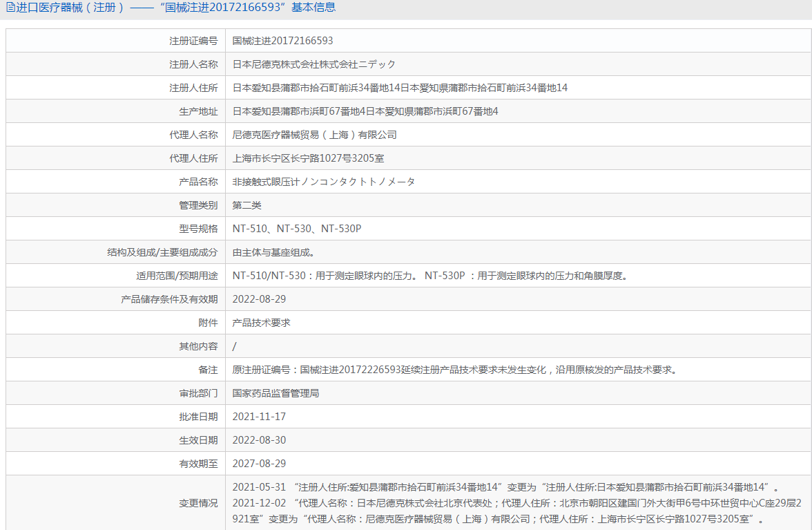Click management category value 第二类
The width and height of the screenshot is (812, 530).
247,205
